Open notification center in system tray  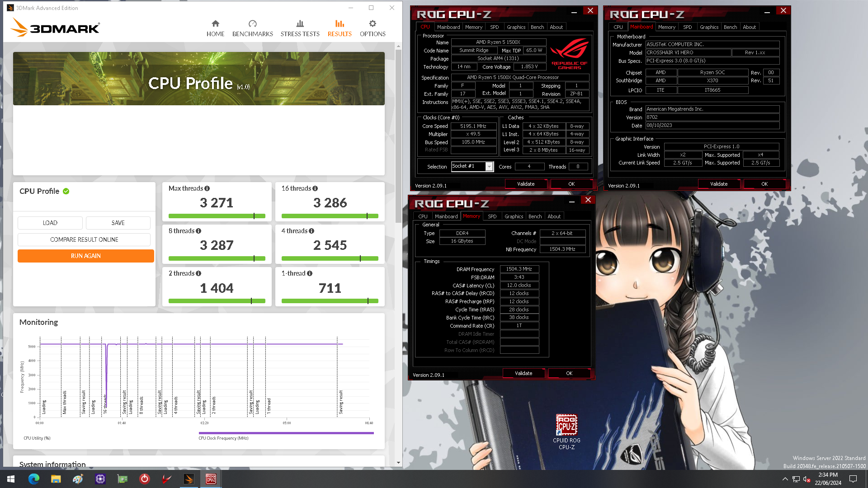(853, 479)
